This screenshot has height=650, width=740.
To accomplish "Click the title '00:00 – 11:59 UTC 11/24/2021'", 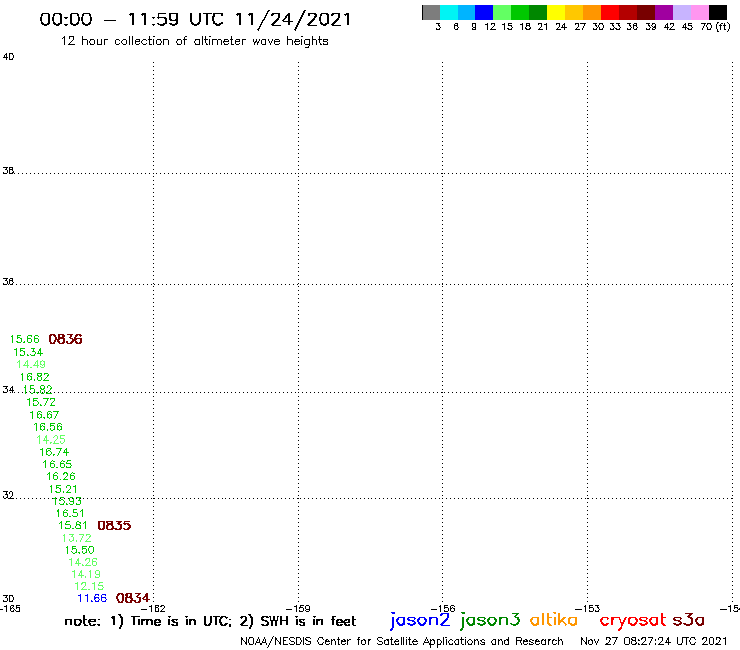I will (195, 20).
